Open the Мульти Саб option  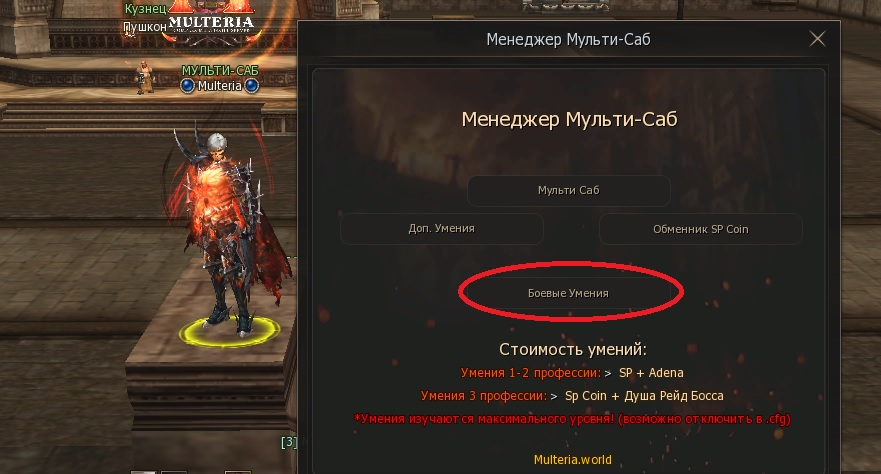coord(569,190)
